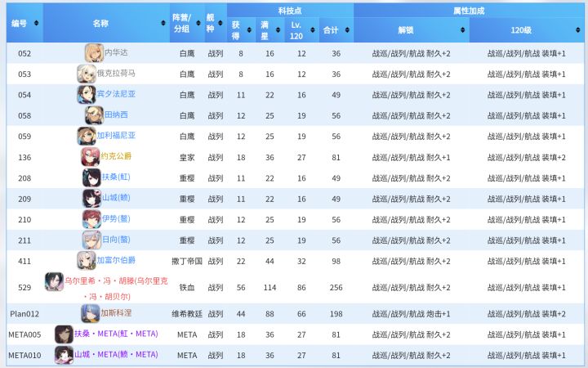Open 山城·META character portrait icon
Image resolution: width=588 pixels, height=368 pixels.
point(64,355)
